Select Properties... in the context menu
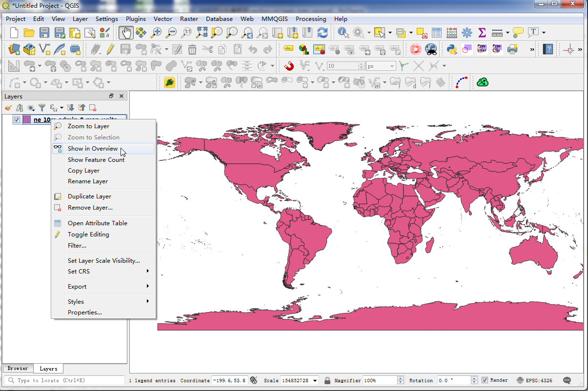The image size is (588, 391). click(103, 312)
